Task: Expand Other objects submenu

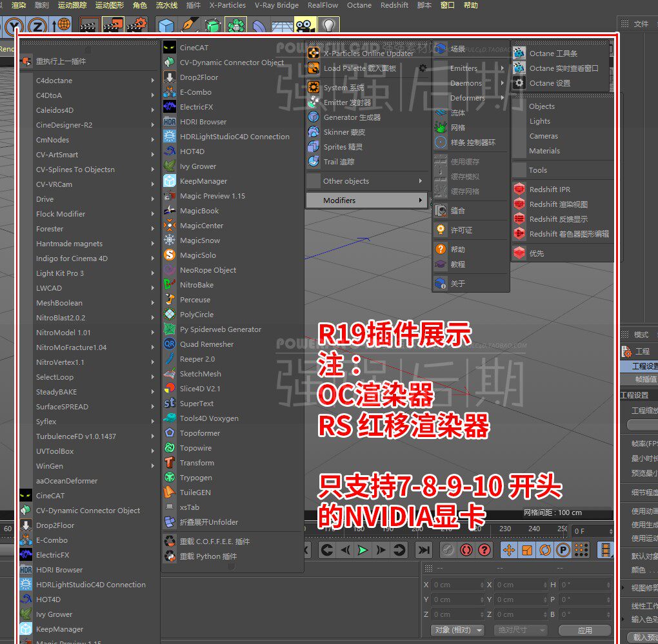Action: (x=366, y=181)
